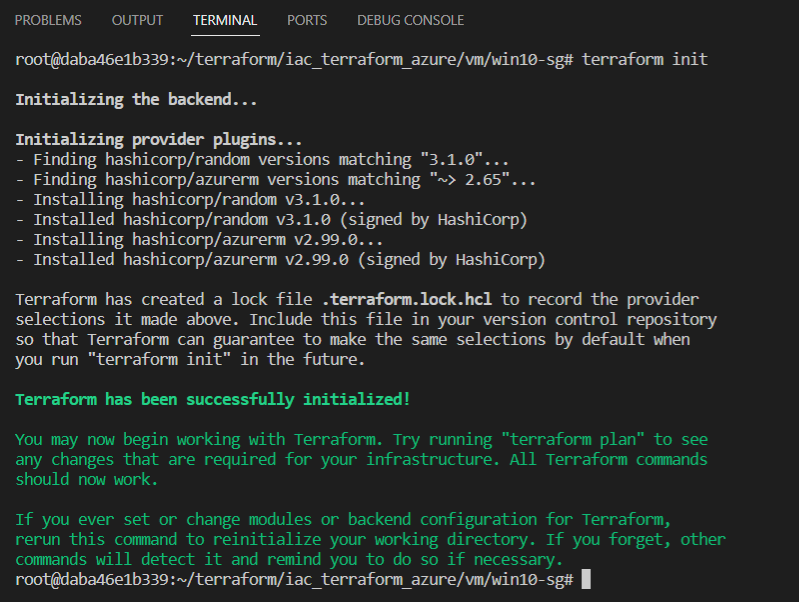
Task: Click the '.terraform.lock.hcl' file name
Action: [407, 299]
